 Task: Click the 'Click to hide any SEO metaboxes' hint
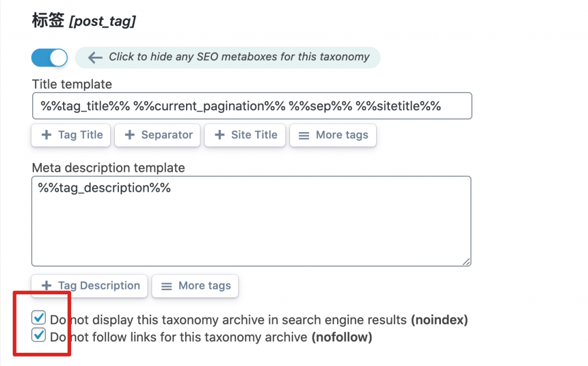click(x=239, y=57)
